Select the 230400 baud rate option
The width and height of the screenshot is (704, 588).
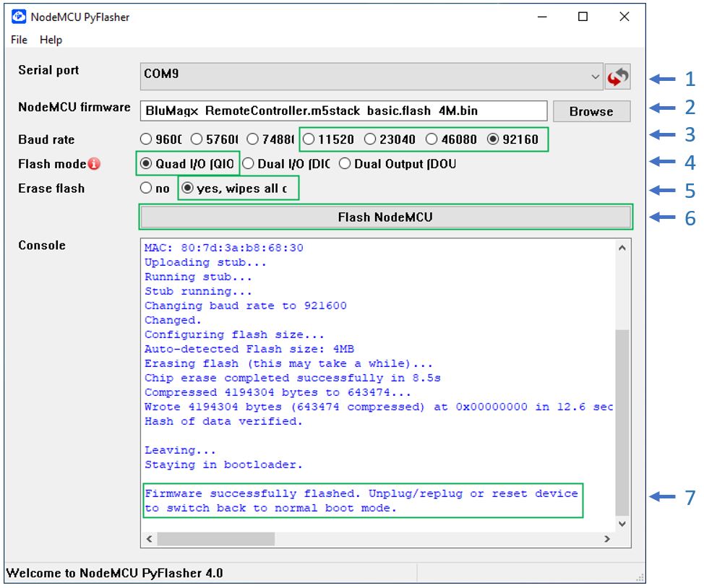click(x=390, y=139)
